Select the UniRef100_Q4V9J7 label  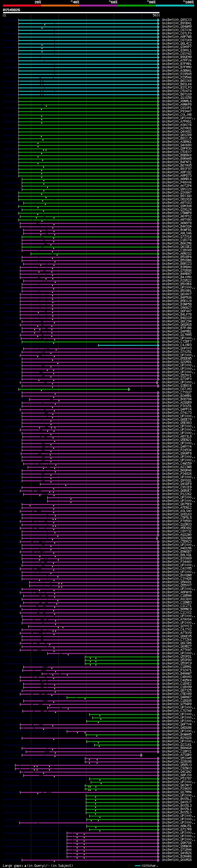[177, 803]
